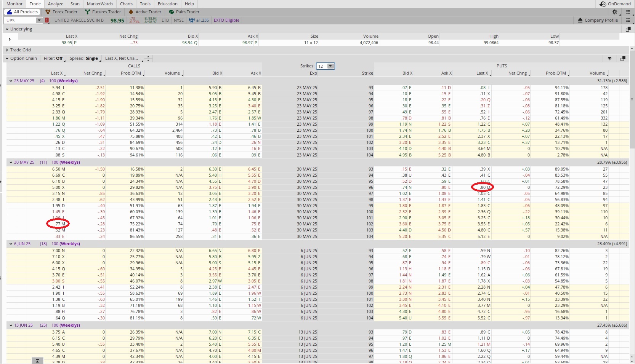Select the Trade main tab

point(35,4)
